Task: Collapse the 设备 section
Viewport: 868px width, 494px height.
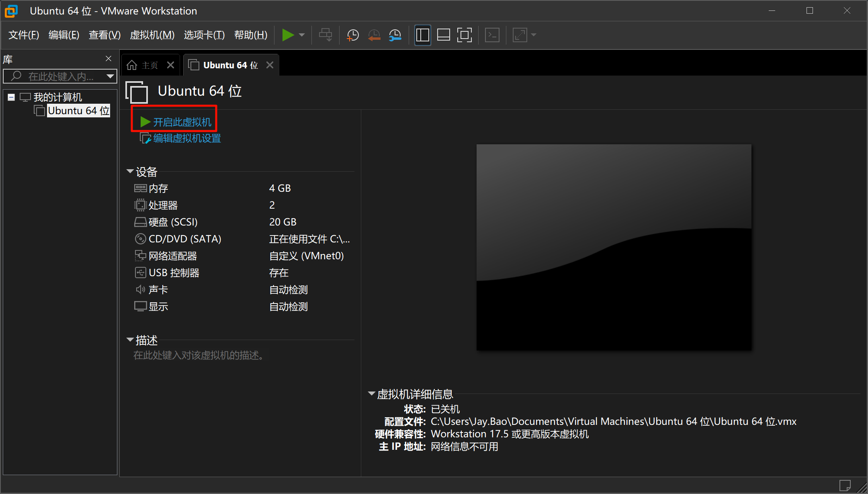Action: pyautogui.click(x=130, y=171)
